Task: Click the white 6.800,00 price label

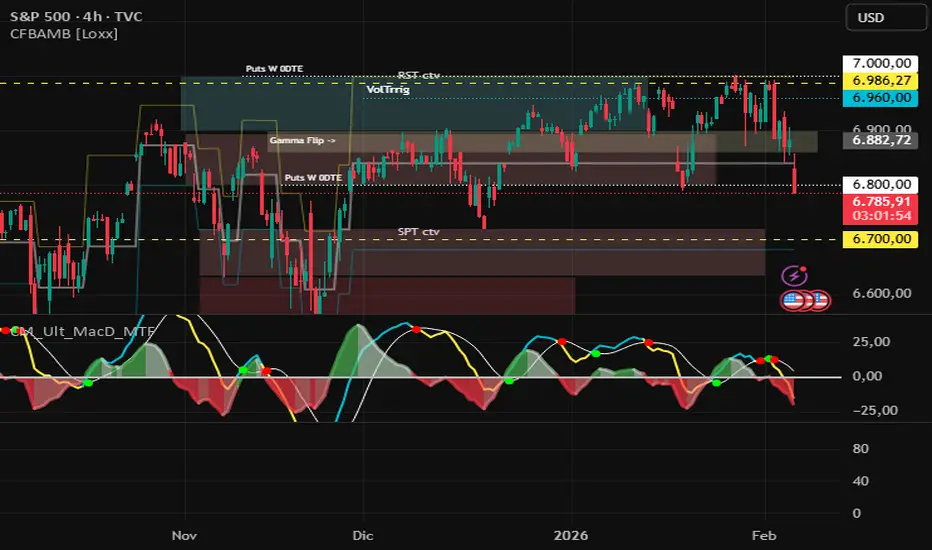Action: pyautogui.click(x=881, y=184)
